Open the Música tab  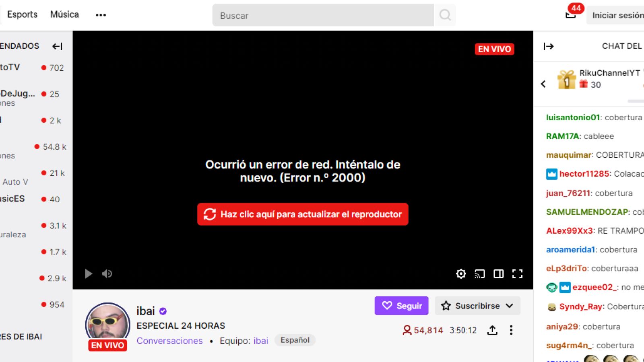tap(64, 14)
